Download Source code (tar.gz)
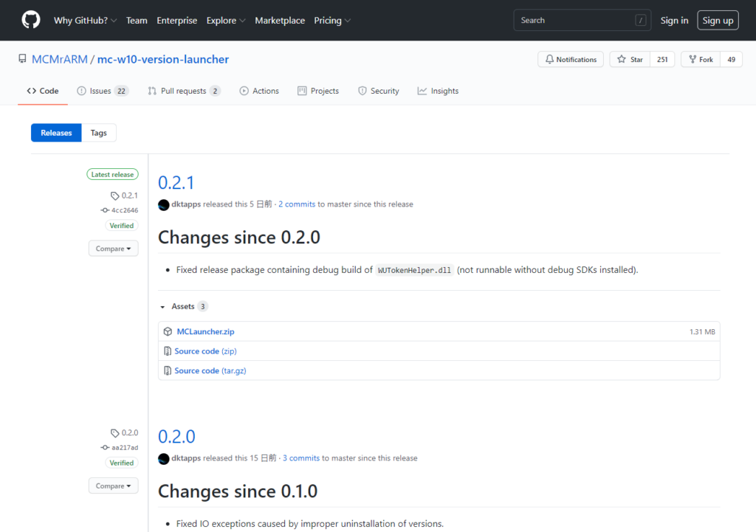This screenshot has height=532, width=756. 210,370
